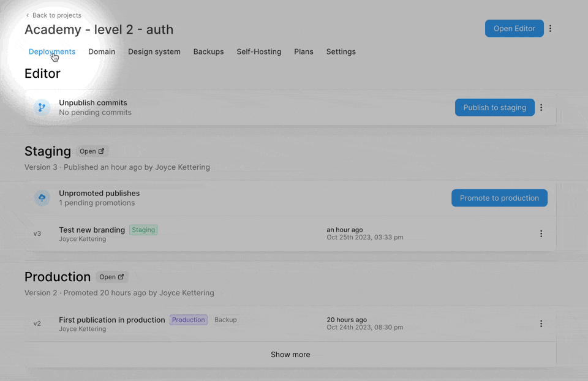Open the Staging environment in new window
The image size is (588, 381).
coord(92,151)
